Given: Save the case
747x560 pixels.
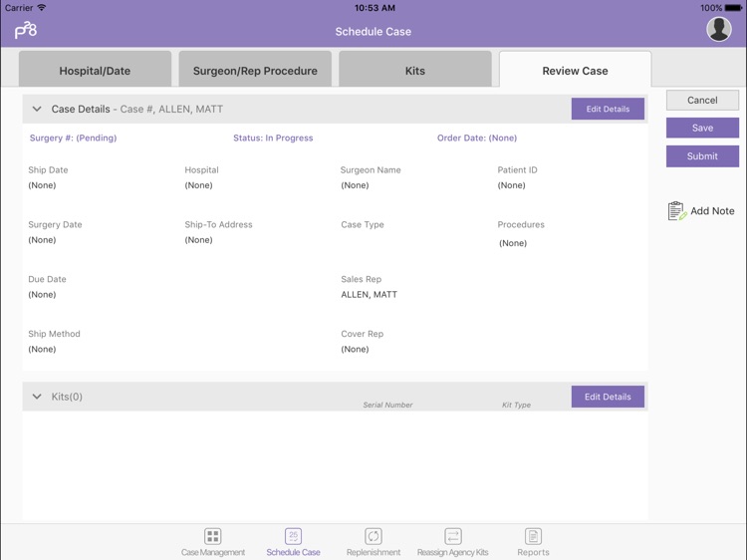Looking at the screenshot, I should (702, 128).
